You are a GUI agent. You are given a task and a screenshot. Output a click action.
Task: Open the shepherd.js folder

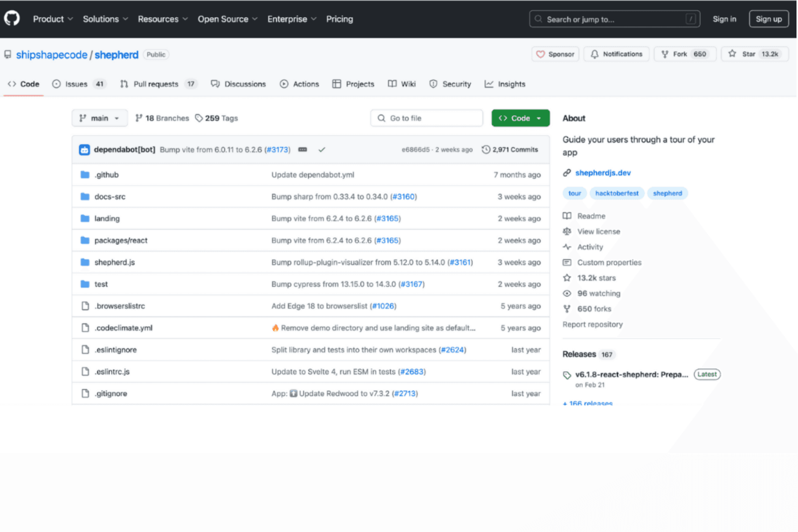114,262
